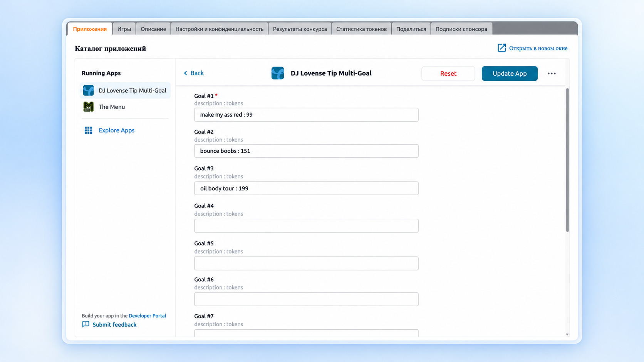Open the Explore Apps link
This screenshot has height=362, width=644.
click(116, 130)
